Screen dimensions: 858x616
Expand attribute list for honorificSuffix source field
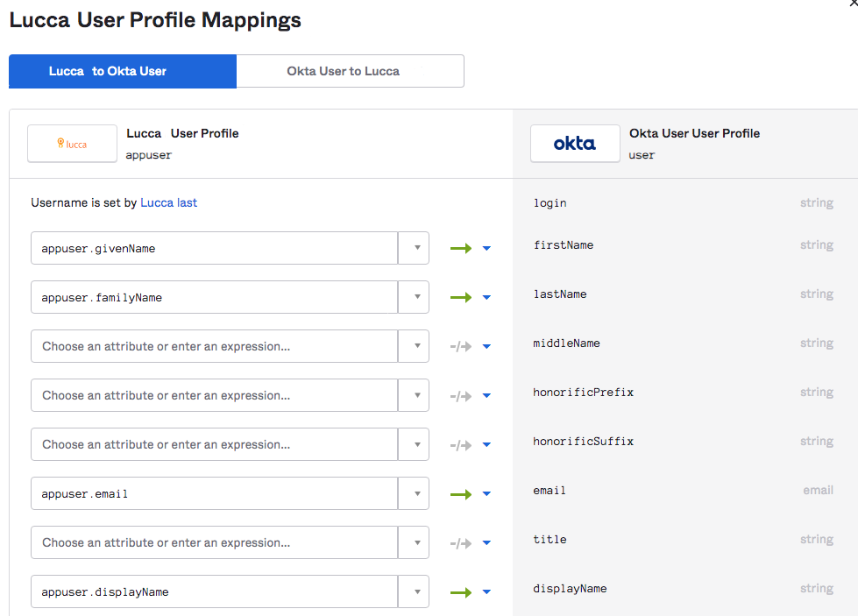pyautogui.click(x=414, y=444)
